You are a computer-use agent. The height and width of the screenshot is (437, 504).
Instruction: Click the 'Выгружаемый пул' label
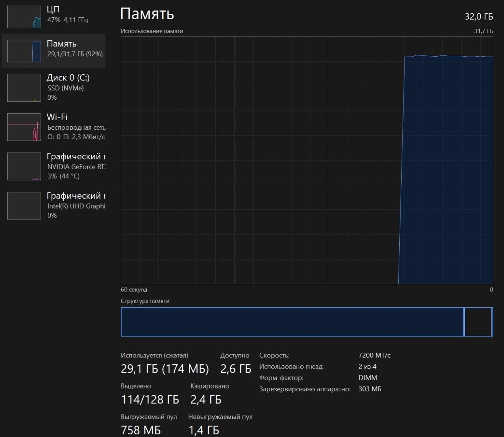coord(149,417)
